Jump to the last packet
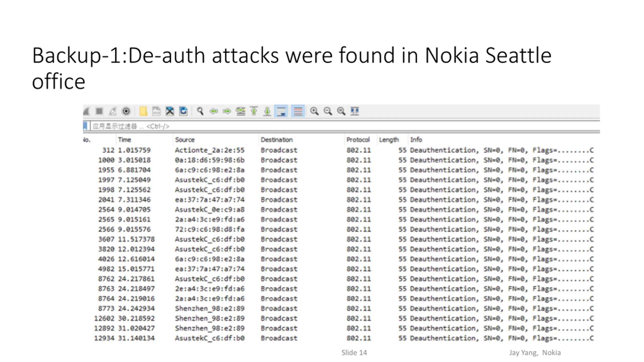Image resolution: width=644 pixels, height=362 pixels. click(x=267, y=111)
